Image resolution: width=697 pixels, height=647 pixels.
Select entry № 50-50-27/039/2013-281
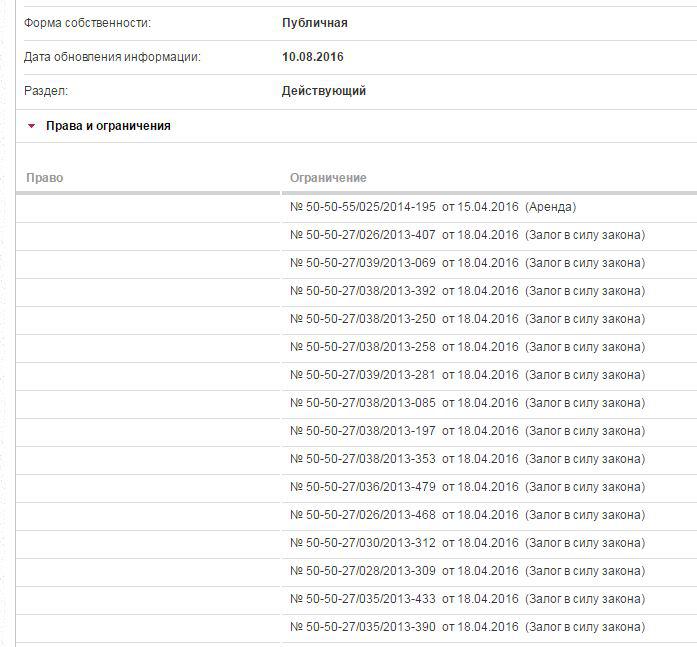coord(467,375)
